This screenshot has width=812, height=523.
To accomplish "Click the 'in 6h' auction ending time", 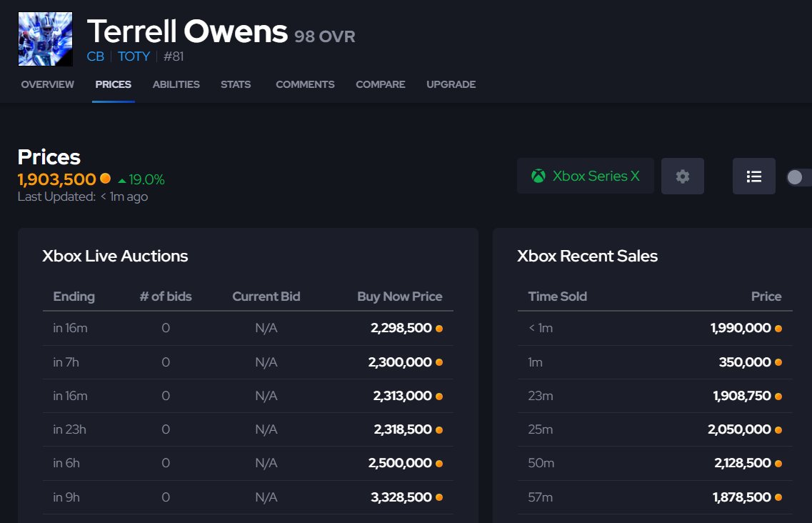I will [66, 464].
